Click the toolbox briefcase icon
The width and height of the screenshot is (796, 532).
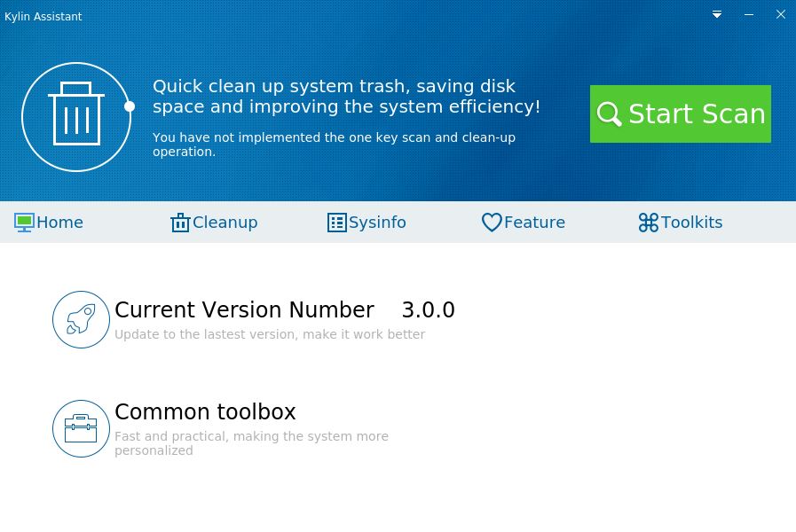81,428
